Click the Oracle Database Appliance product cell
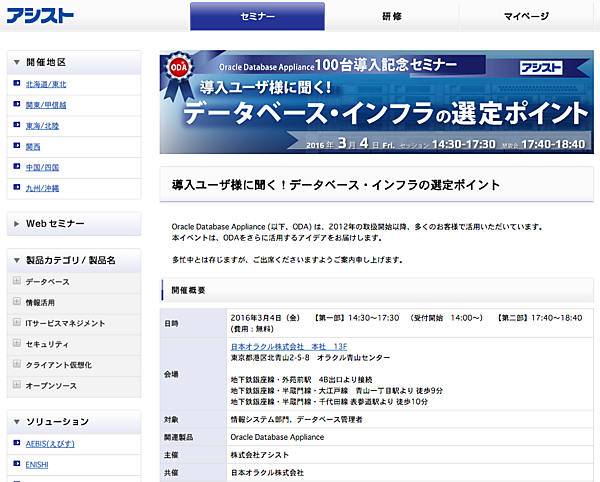Viewport: 600px width, 482px height. click(410, 437)
